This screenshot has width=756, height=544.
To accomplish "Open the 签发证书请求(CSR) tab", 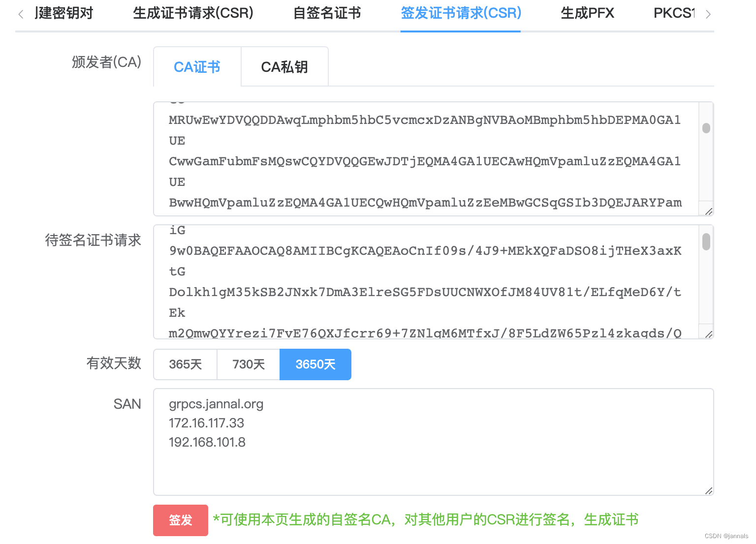I will pos(460,13).
